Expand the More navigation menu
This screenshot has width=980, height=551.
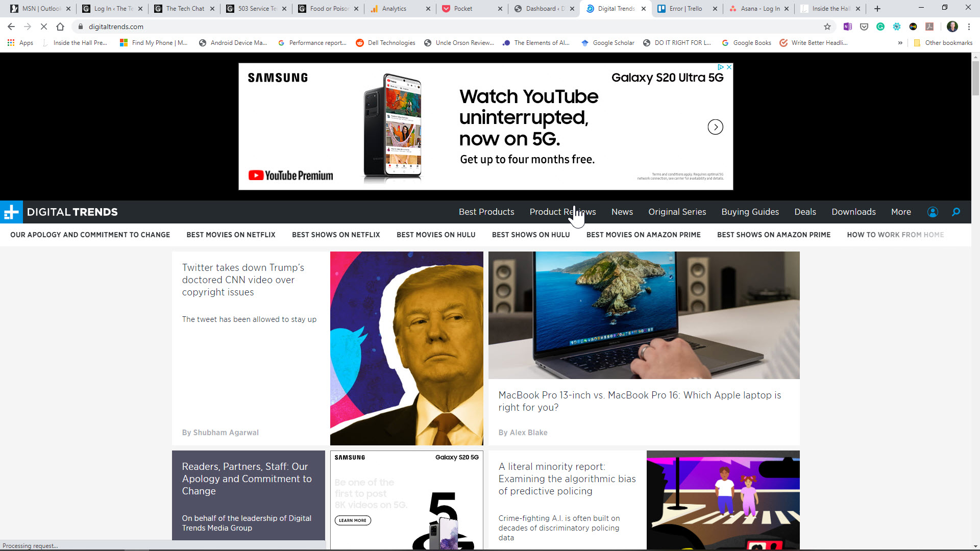(901, 212)
